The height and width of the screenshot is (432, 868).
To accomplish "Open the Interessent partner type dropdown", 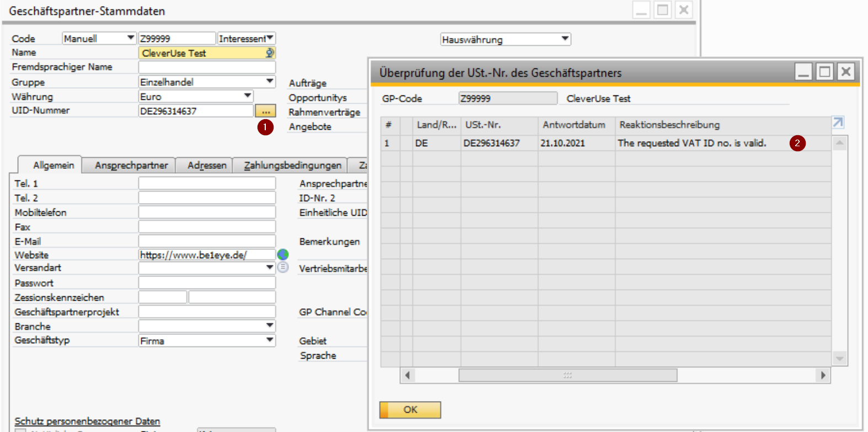I will 270,38.
